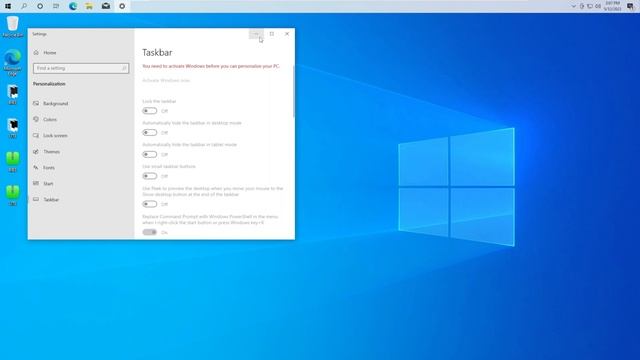The width and height of the screenshot is (640, 360).
Task: Toggle Peek to preview the desktop
Action: coord(149,204)
